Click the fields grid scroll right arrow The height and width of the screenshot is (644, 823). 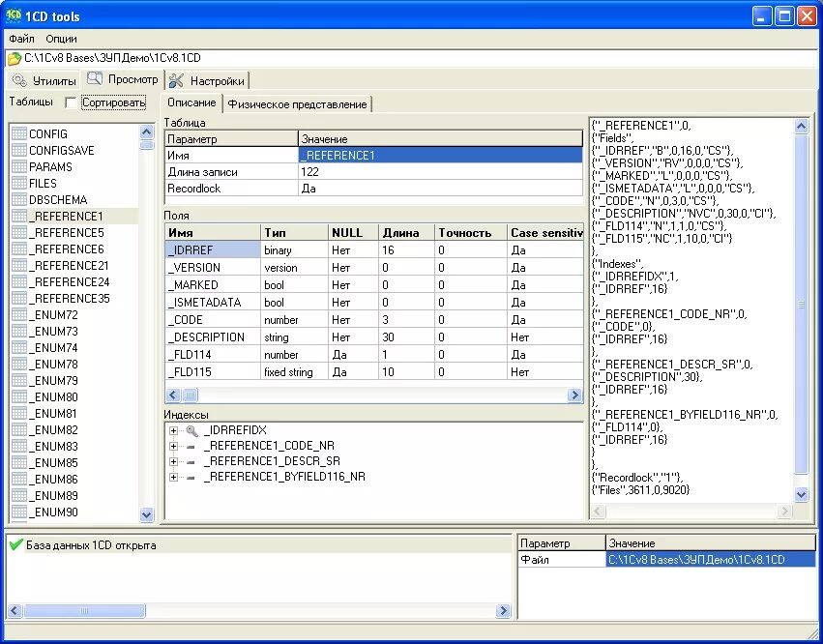click(x=574, y=395)
